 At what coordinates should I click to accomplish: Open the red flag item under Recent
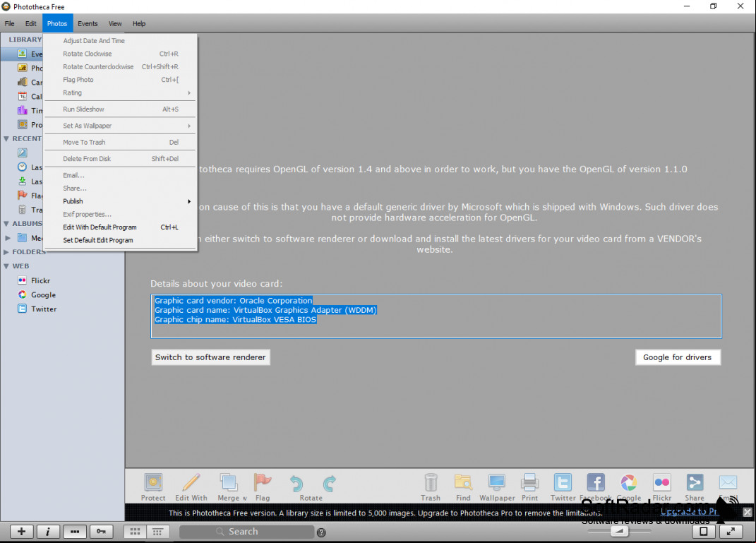[22, 195]
